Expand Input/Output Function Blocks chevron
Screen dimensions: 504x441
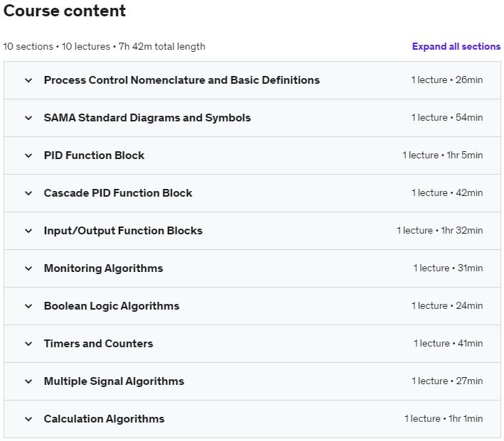[28, 231]
